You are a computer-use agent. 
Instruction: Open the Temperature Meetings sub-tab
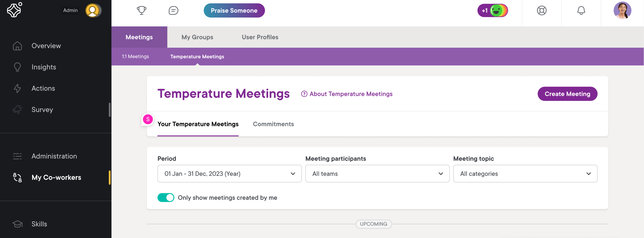click(x=197, y=57)
